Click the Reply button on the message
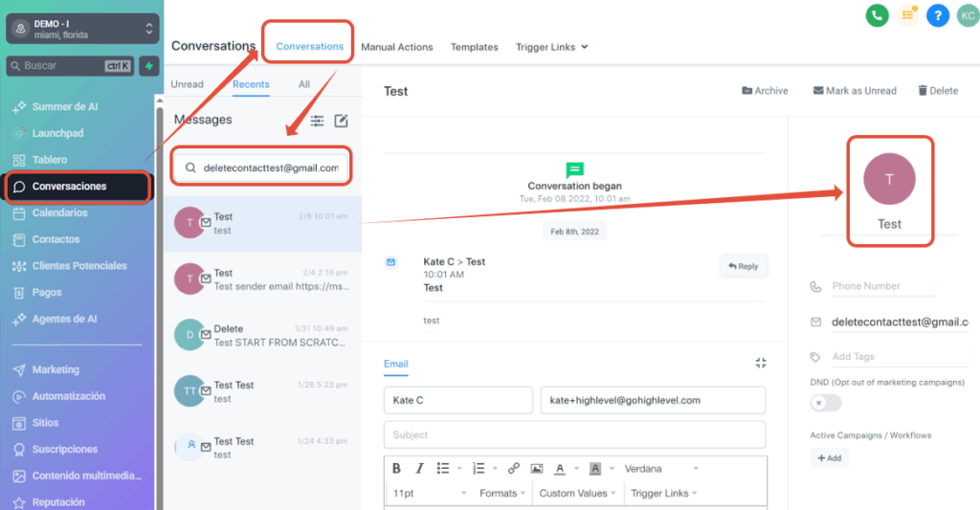 (743, 266)
